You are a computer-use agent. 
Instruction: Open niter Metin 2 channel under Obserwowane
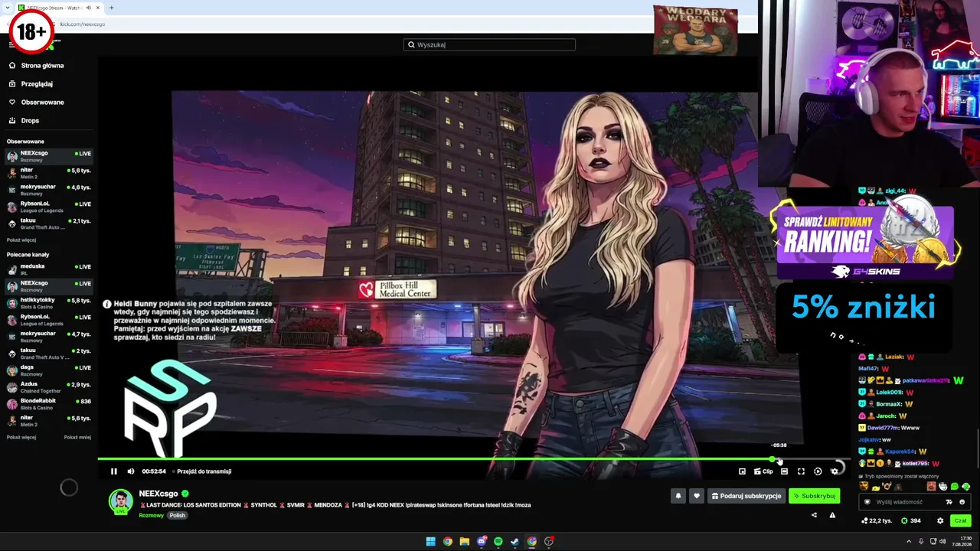pos(49,173)
